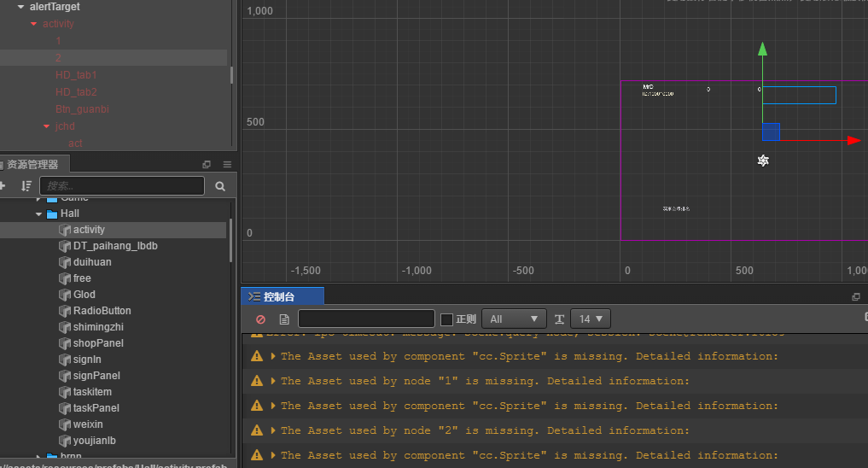
Task: Expand the node "1" missing warning
Action: (x=273, y=381)
